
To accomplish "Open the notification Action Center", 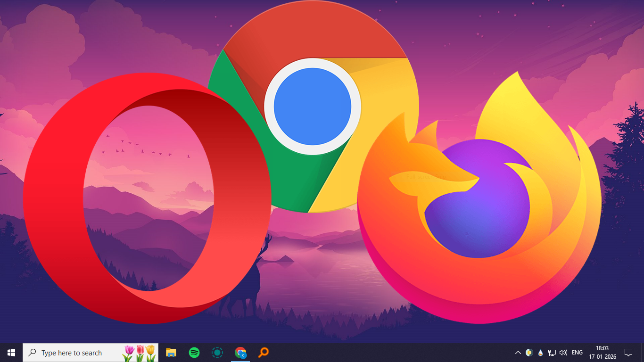I will coord(628,353).
